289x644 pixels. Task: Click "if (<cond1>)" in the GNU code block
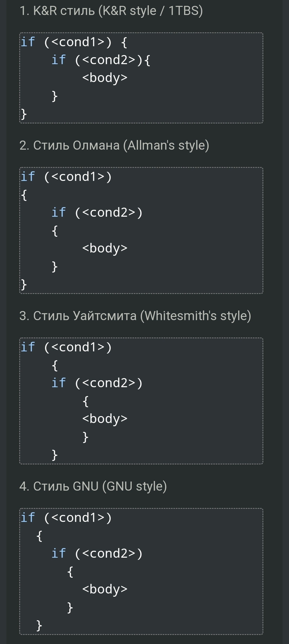pyautogui.click(x=66, y=518)
